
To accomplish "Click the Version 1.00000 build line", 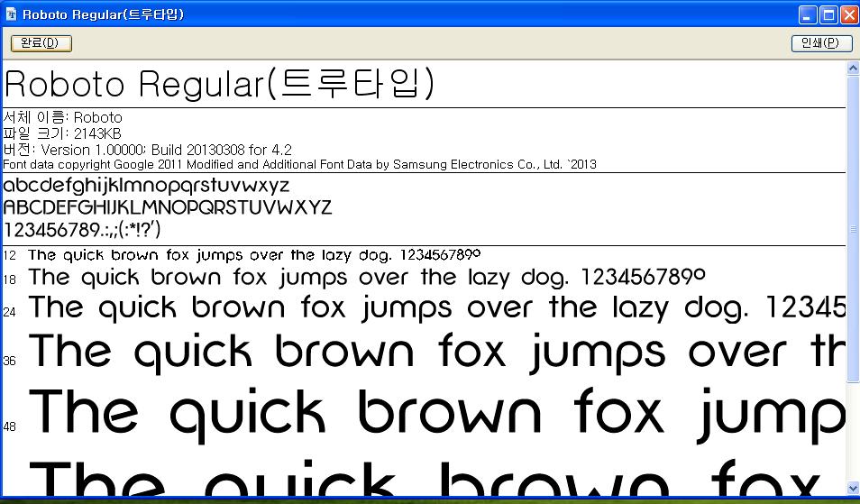I will click(x=148, y=150).
